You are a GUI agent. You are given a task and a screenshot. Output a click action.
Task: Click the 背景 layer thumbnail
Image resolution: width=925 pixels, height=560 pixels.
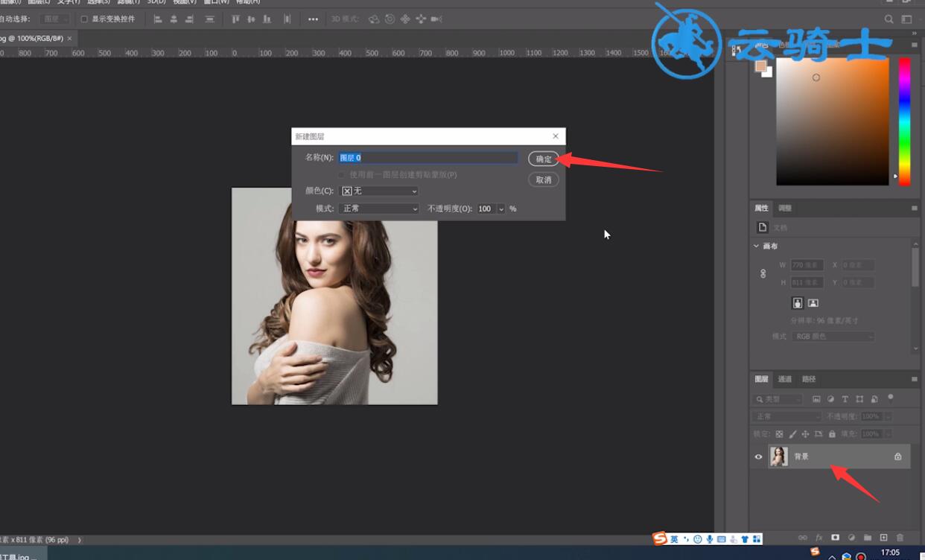[779, 456]
